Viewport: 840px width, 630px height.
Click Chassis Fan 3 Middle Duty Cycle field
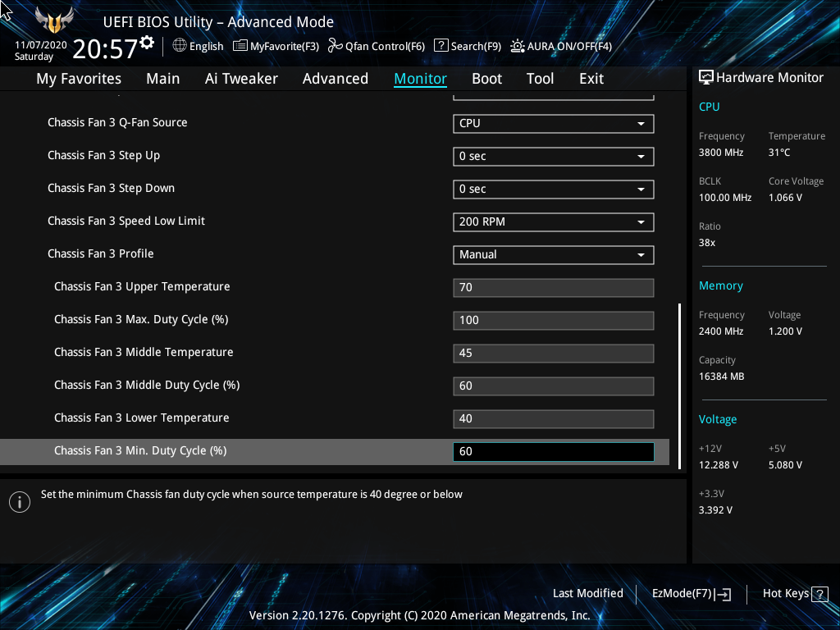(x=554, y=386)
